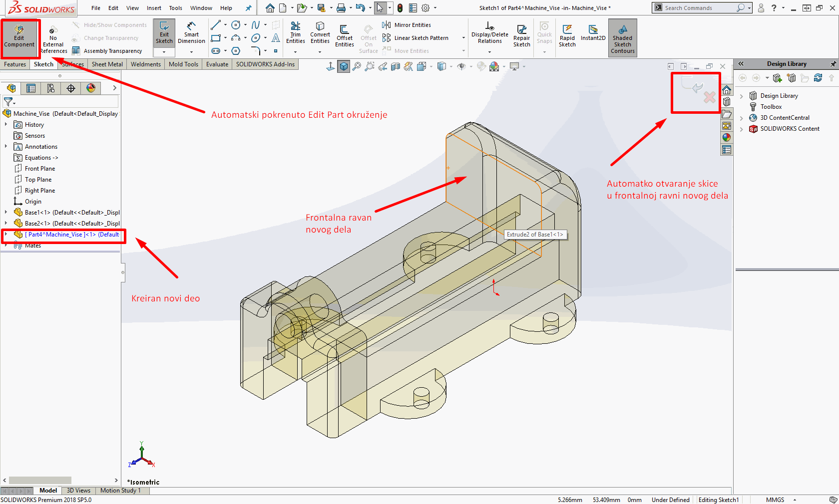Click Linear Sketch Pattern button

pos(420,38)
